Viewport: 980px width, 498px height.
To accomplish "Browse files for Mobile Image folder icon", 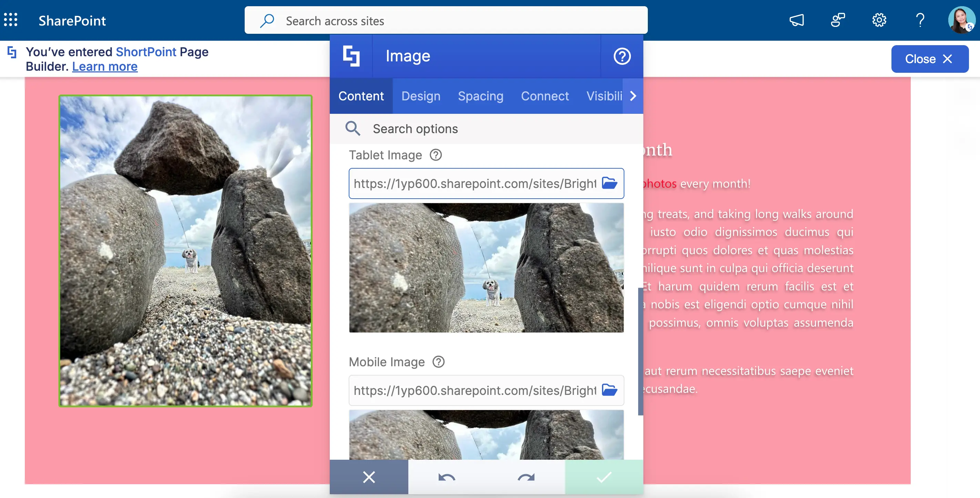I will click(x=610, y=390).
